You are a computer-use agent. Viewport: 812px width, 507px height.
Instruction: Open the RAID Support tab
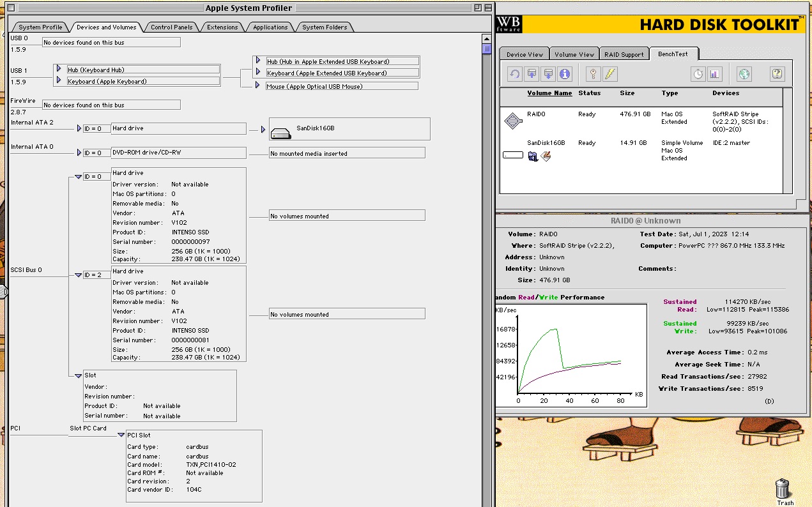pos(624,54)
